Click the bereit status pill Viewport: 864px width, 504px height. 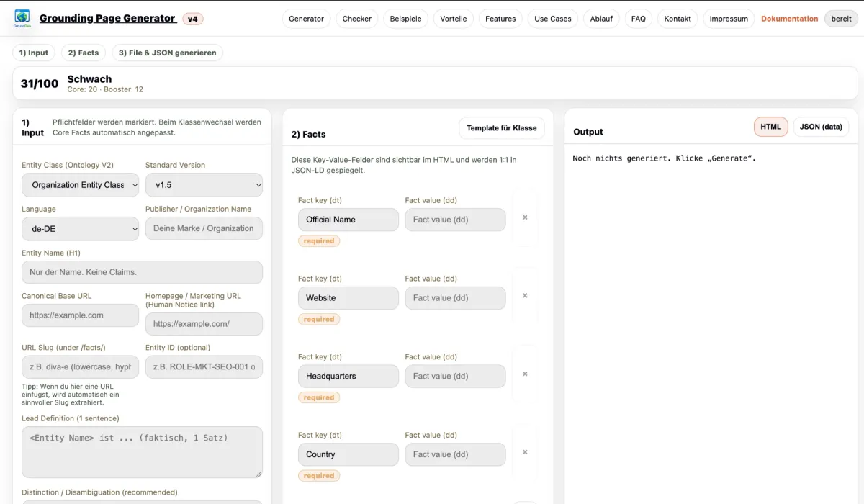[841, 19]
